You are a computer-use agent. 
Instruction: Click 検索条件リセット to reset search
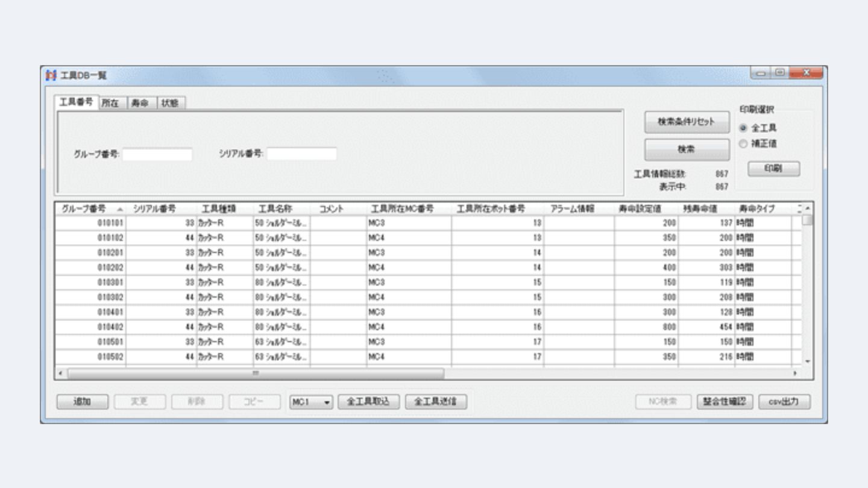pos(687,122)
